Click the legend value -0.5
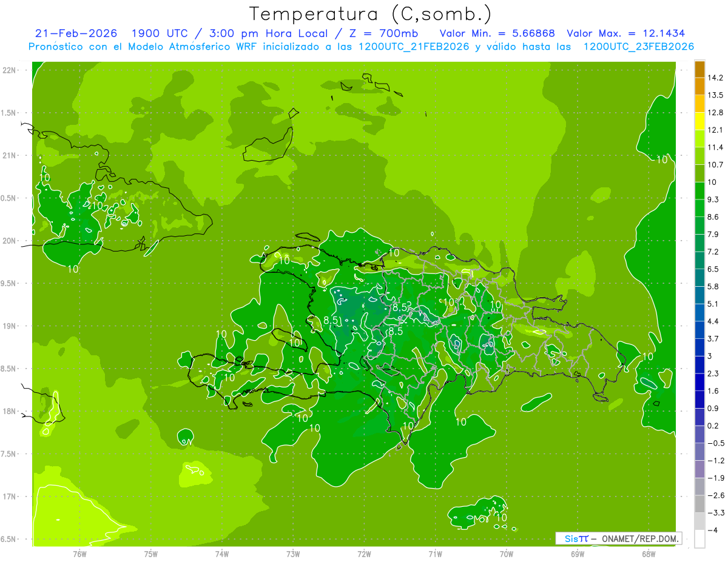This screenshot has width=728, height=562. pyautogui.click(x=716, y=443)
